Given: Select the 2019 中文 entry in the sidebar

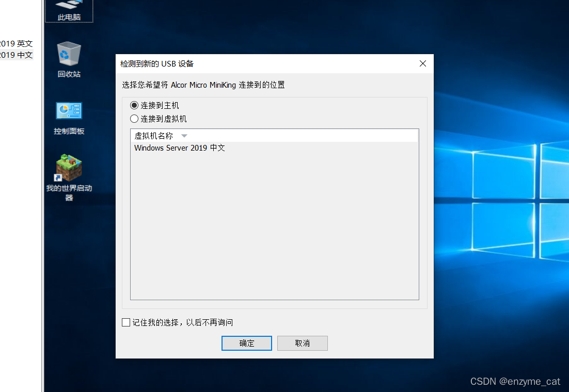Looking at the screenshot, I should (17, 55).
